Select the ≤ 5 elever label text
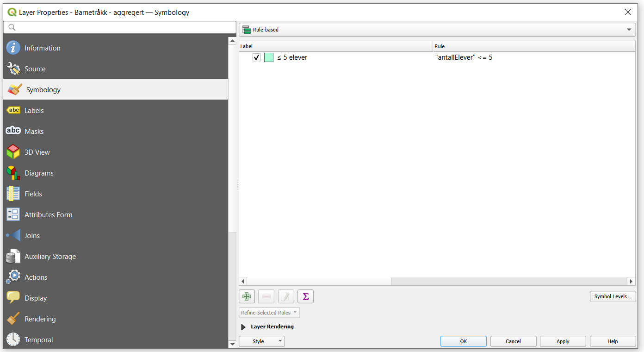This screenshot has width=644, height=352. click(x=292, y=57)
